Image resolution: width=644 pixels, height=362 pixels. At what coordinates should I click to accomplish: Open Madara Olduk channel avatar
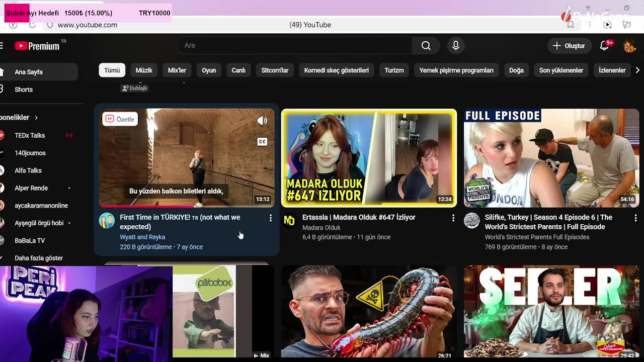pos(289,221)
